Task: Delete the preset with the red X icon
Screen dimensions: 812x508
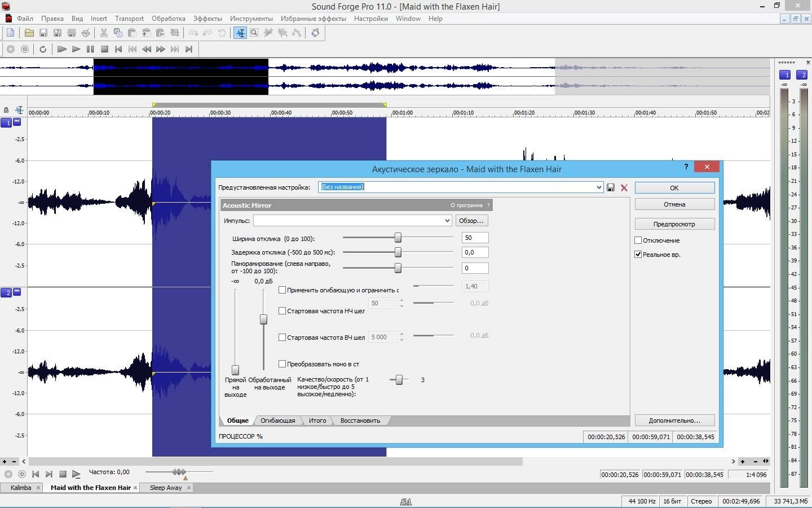Action: pos(624,187)
